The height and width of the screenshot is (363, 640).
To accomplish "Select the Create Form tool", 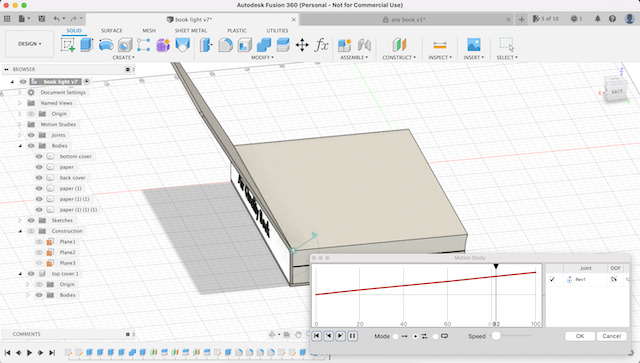I will click(163, 45).
